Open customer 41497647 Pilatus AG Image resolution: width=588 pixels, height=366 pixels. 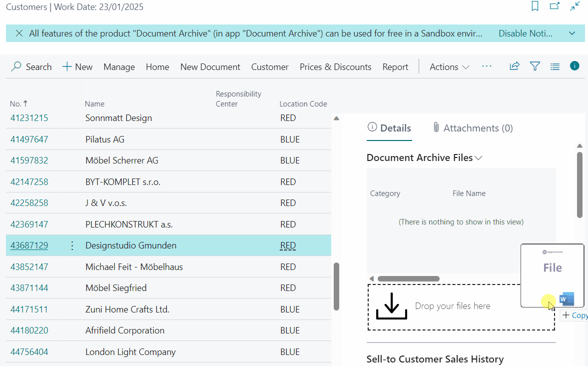[29, 139]
